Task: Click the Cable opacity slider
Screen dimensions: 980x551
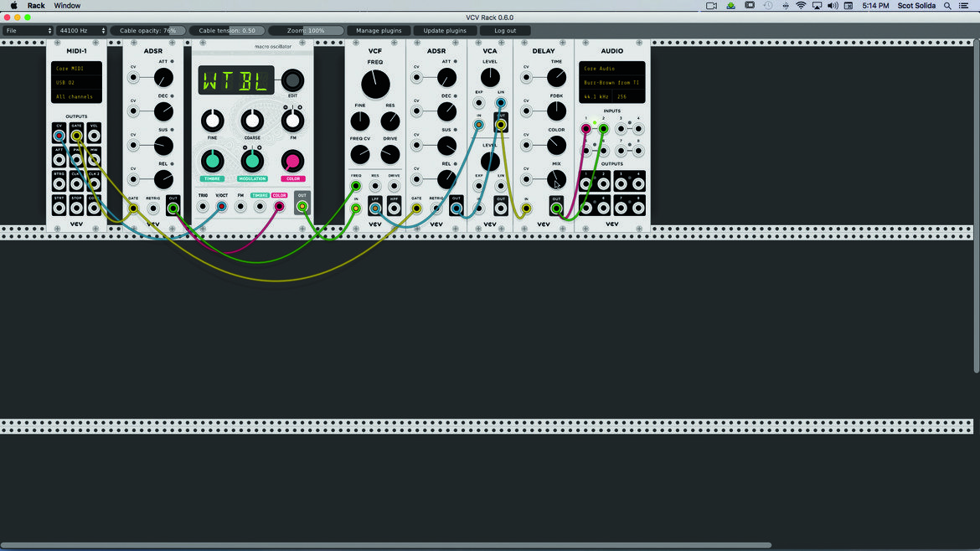Action: click(148, 31)
